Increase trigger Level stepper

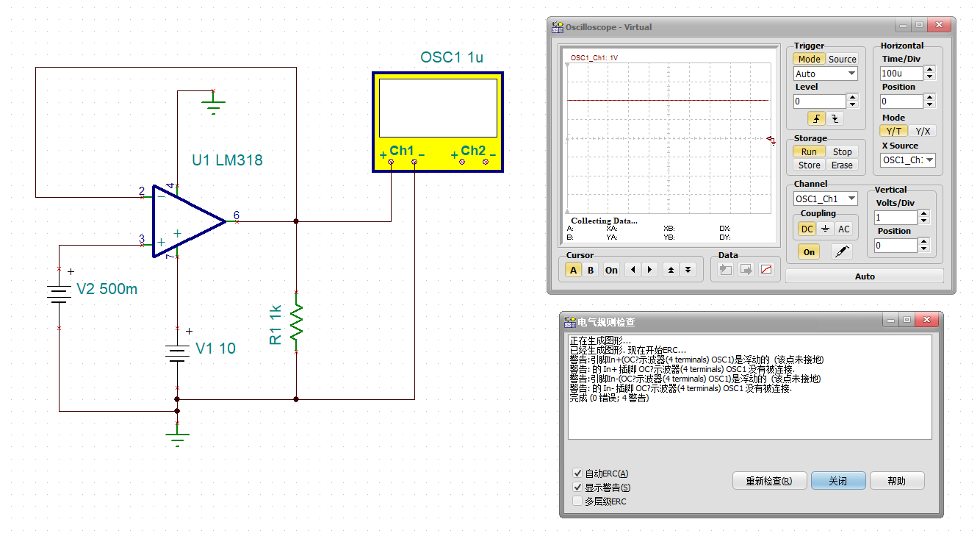point(852,98)
